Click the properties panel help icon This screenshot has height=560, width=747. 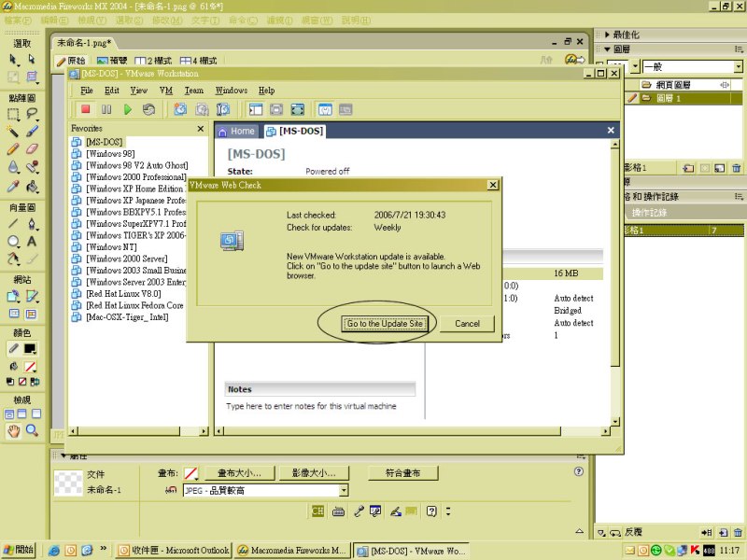578,471
